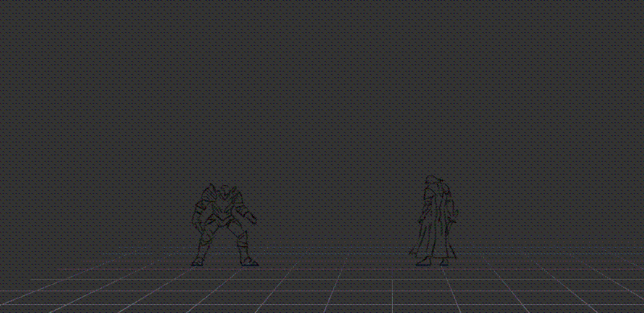Click the crouching fighter's right foot

coord(249,262)
